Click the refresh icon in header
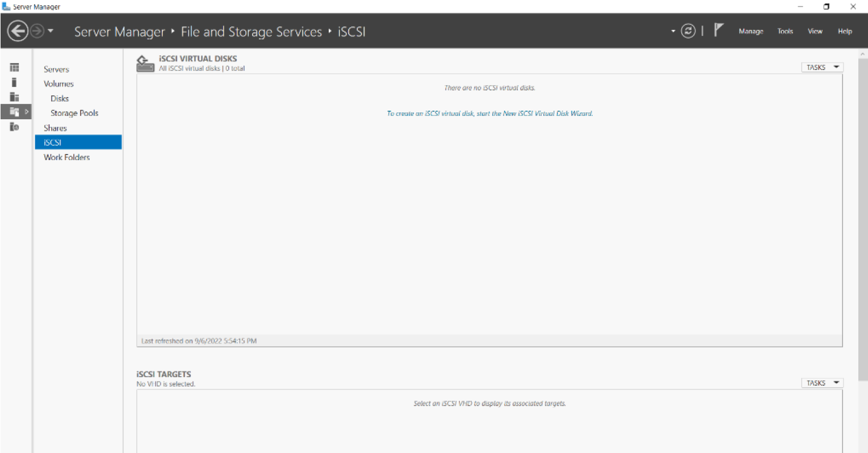 [688, 31]
